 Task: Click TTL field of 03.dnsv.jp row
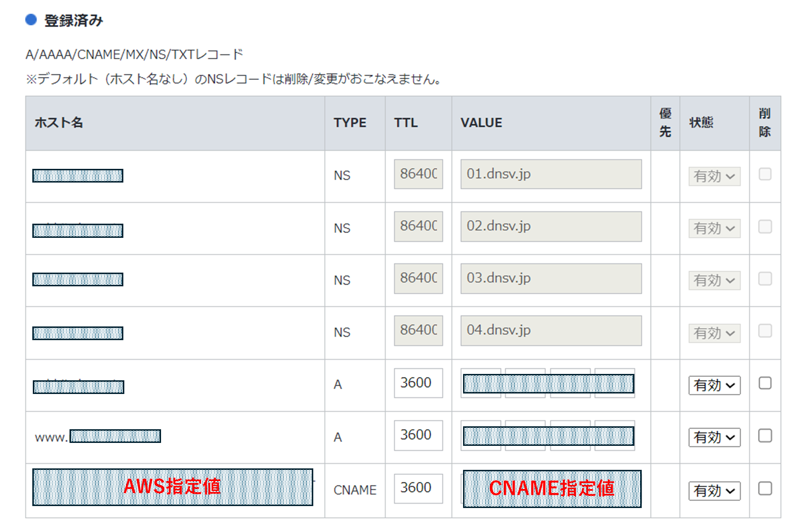[x=418, y=278]
